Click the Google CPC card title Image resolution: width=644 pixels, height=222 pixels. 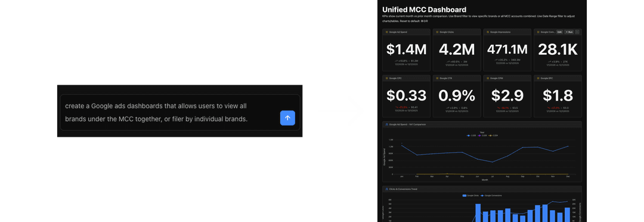pos(395,78)
